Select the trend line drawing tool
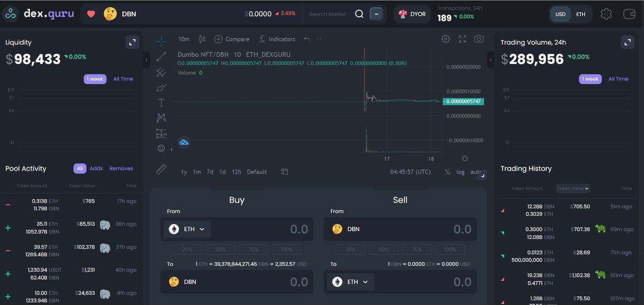 [161, 56]
